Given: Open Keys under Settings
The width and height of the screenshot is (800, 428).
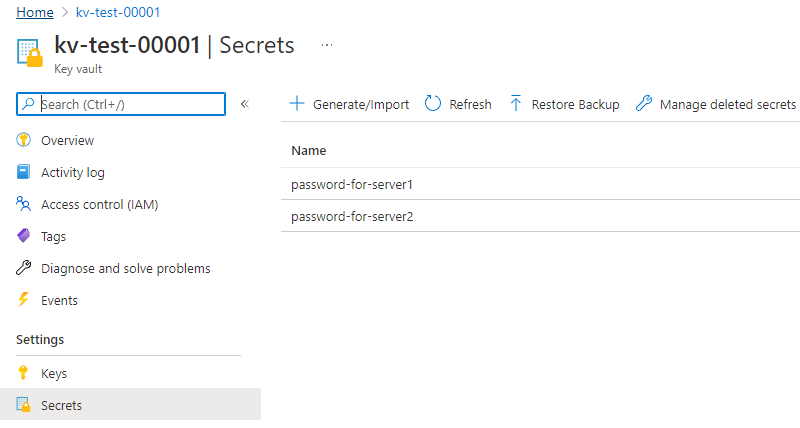Looking at the screenshot, I should (54, 373).
